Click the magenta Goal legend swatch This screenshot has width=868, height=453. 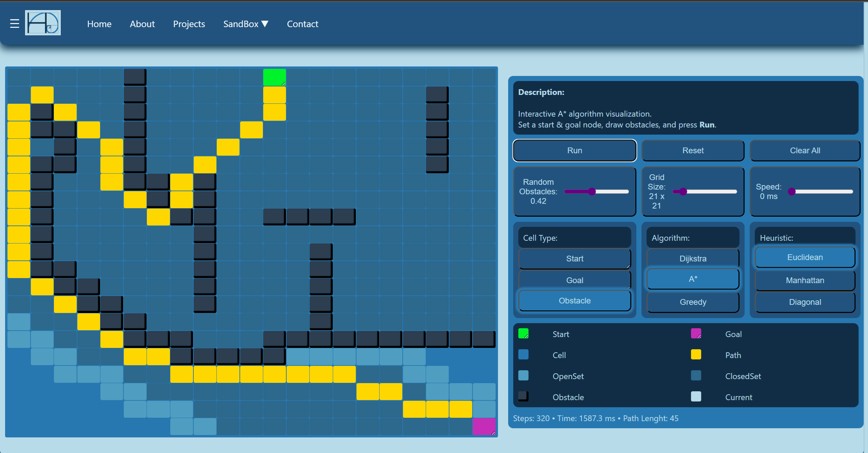(x=696, y=334)
